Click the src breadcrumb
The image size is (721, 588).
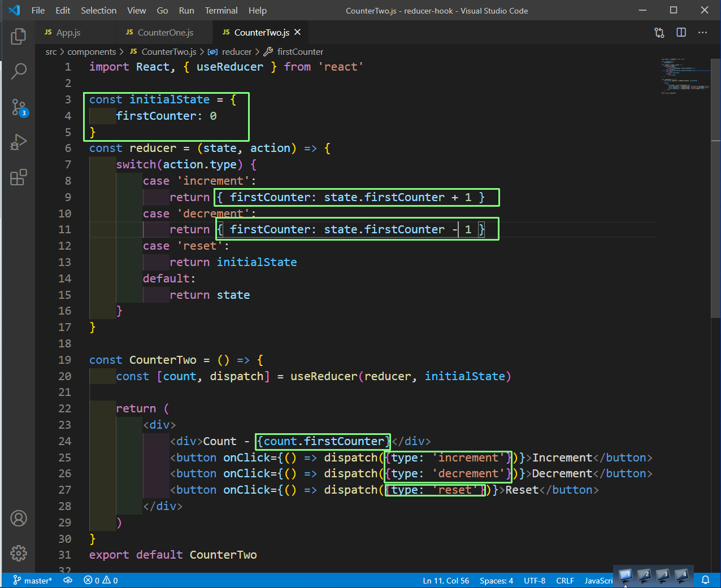(x=51, y=51)
